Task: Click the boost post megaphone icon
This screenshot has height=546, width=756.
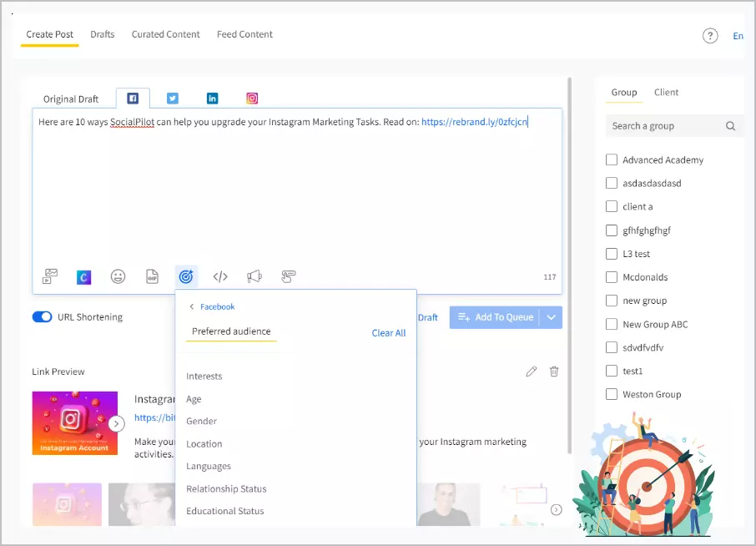Action: point(255,276)
